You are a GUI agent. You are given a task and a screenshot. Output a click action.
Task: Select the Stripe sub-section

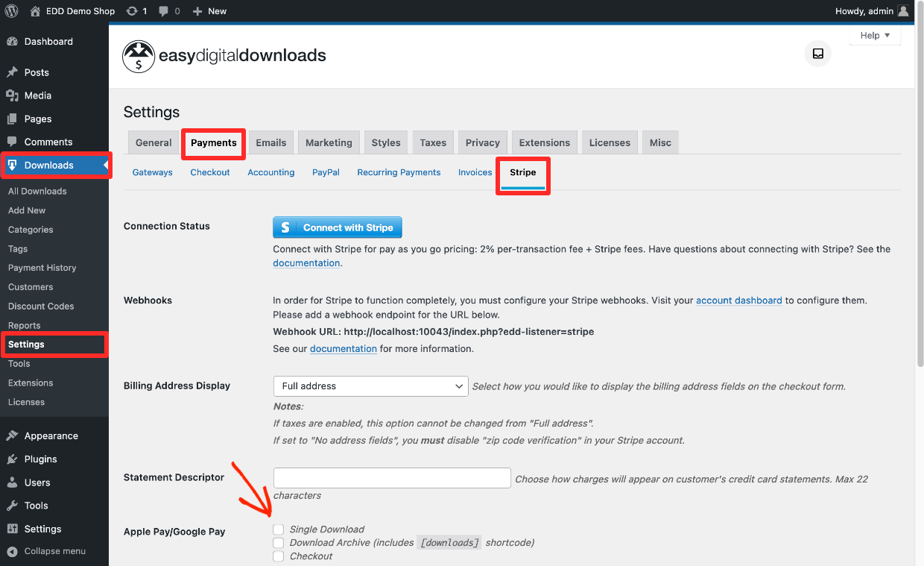[x=523, y=172]
